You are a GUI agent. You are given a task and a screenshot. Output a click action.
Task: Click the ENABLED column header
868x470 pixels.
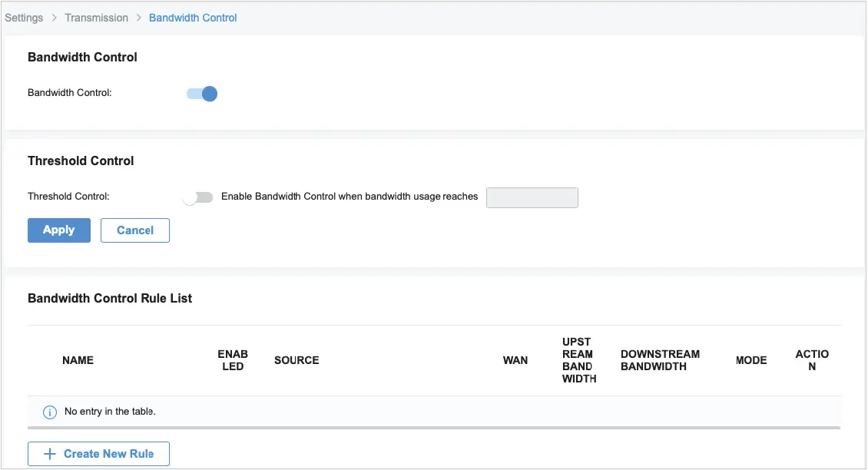click(232, 359)
